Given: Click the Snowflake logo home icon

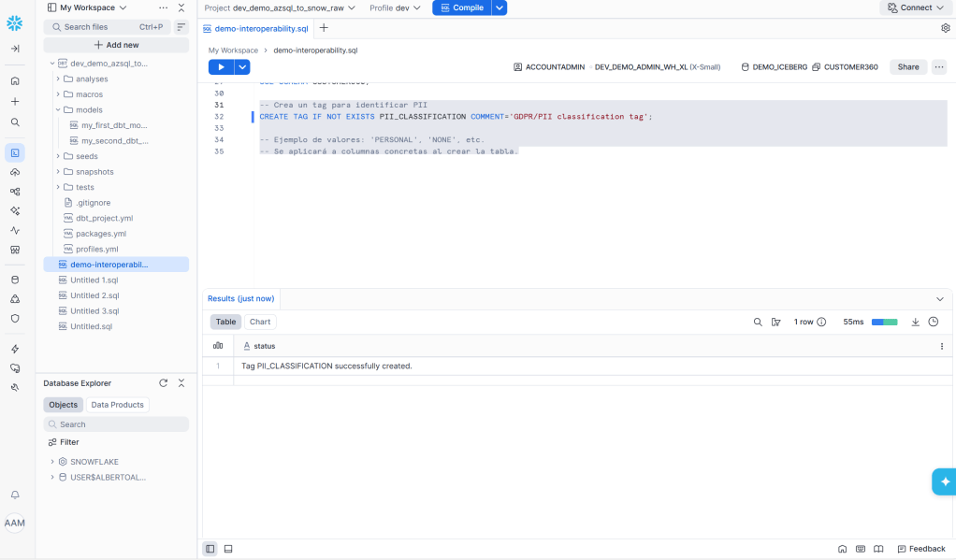Looking at the screenshot, I should (x=15, y=22).
